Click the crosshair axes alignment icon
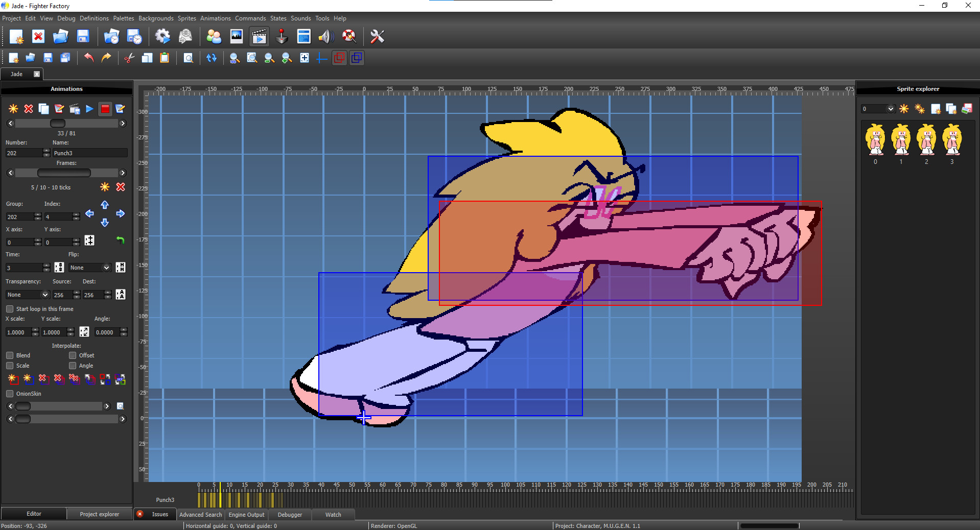Screen dimensions: 980x530 tap(321, 58)
